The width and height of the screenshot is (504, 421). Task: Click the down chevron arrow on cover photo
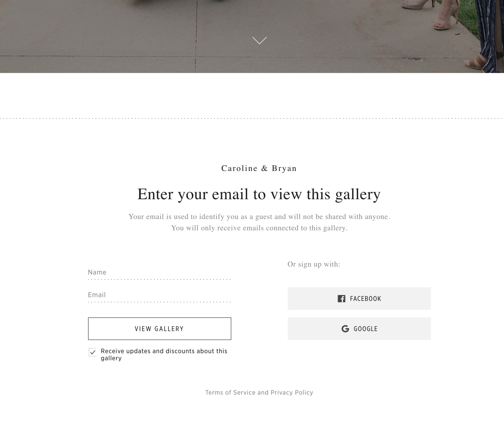259,41
